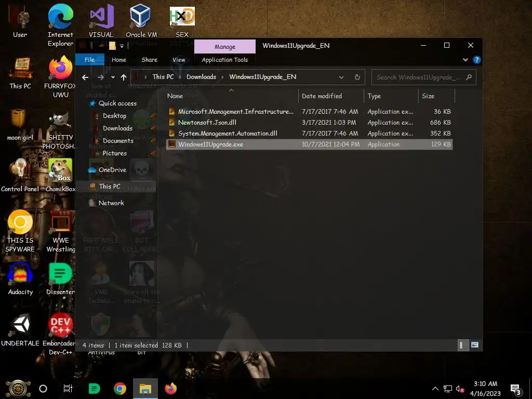Select Windows11Upgrade.exe file

pos(309,144)
